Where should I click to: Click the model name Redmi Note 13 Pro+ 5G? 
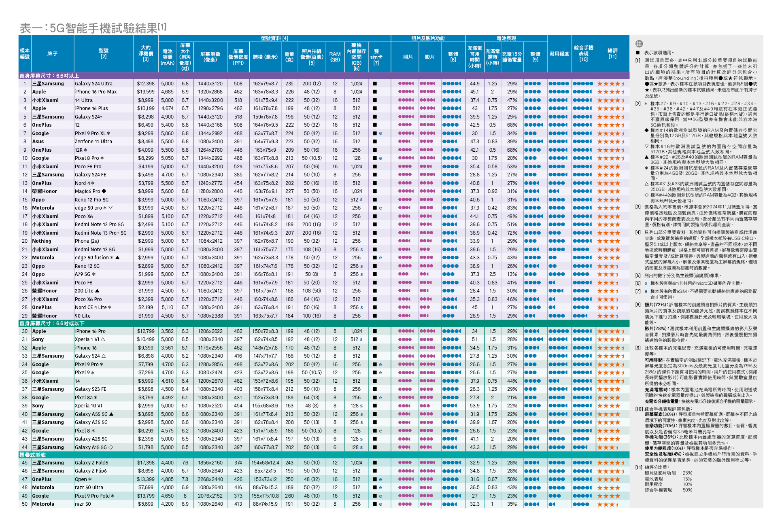101,233
